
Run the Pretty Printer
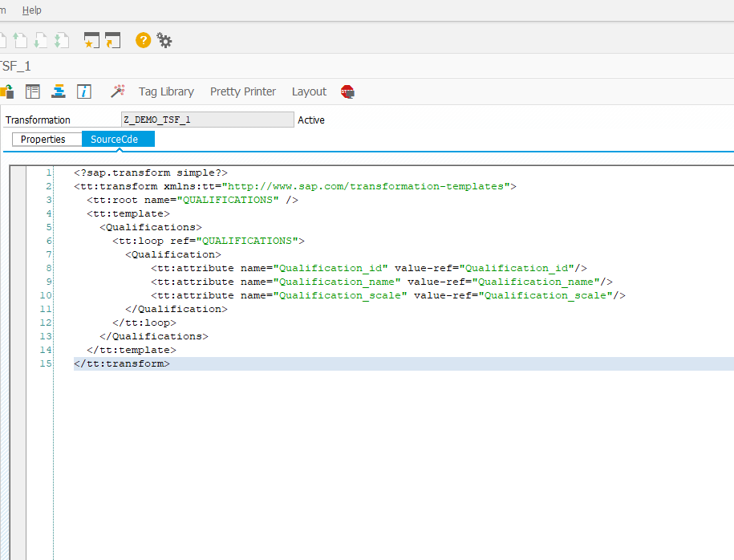click(242, 91)
